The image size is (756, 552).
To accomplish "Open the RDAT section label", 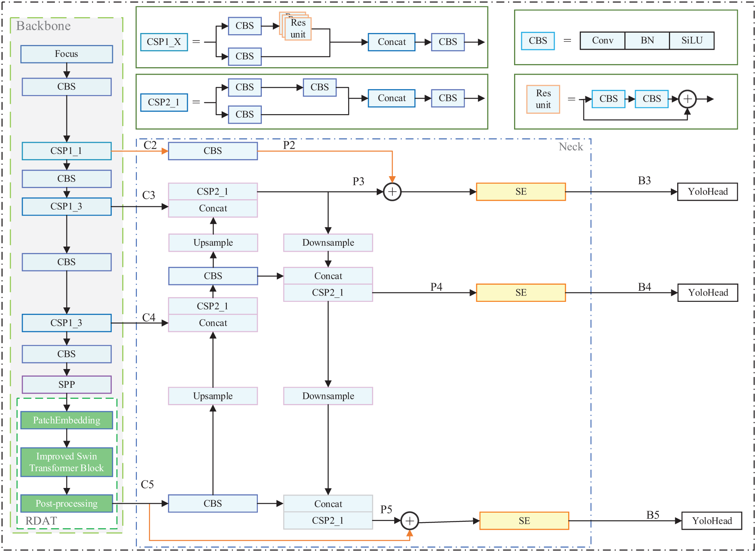I will click(x=41, y=520).
